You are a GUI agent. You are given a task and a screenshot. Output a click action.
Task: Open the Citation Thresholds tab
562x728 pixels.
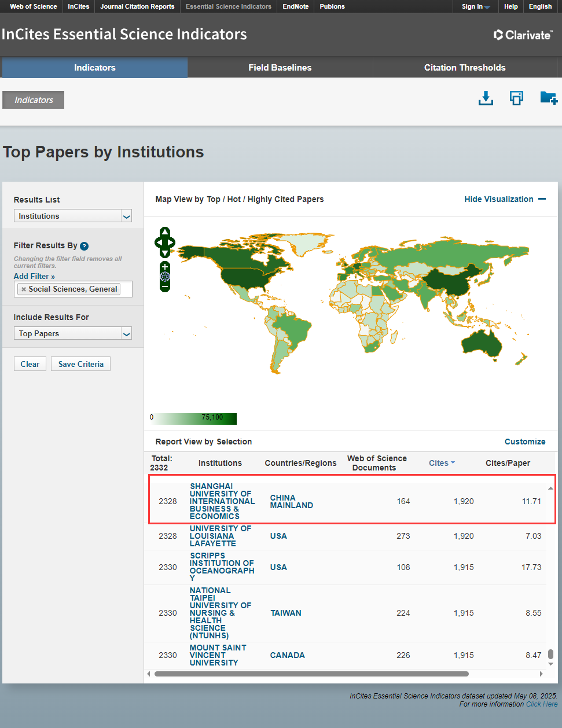coord(465,68)
